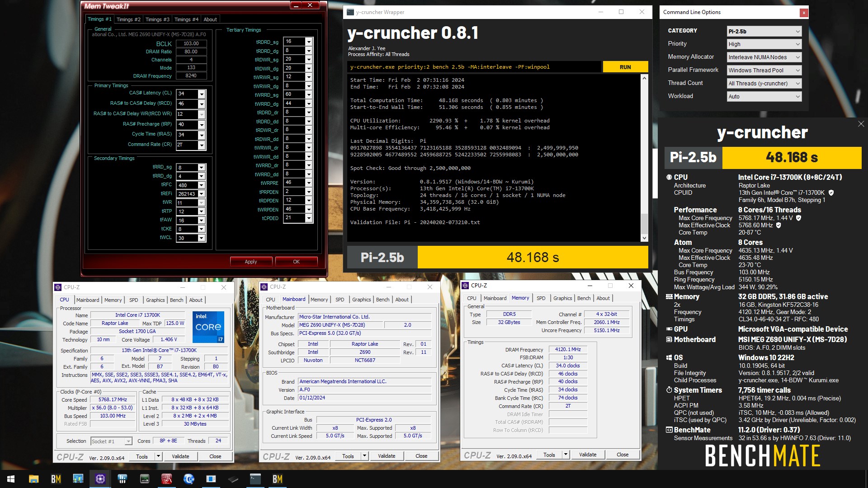
Task: Click verified shield beside Max Effective Clock
Action: click(778, 225)
